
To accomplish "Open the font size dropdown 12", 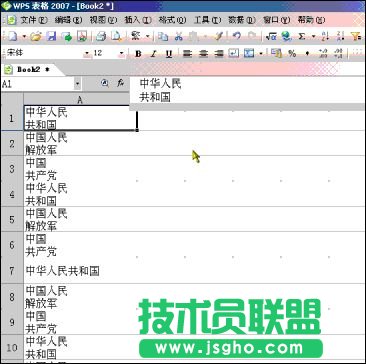I will click(x=122, y=53).
